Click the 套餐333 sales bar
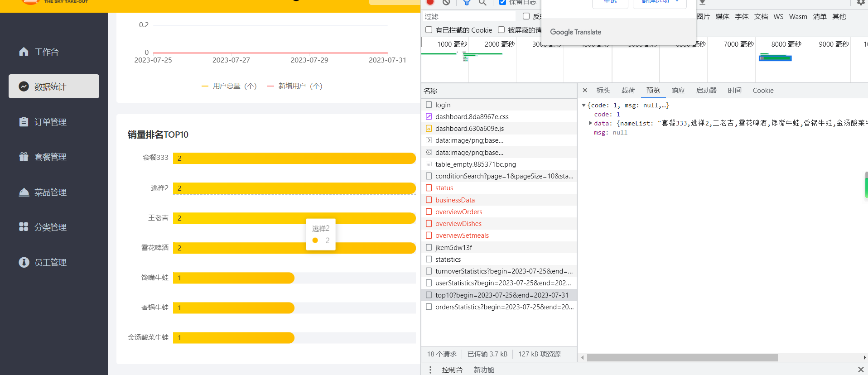Image resolution: width=868 pixels, height=375 pixels. point(294,158)
